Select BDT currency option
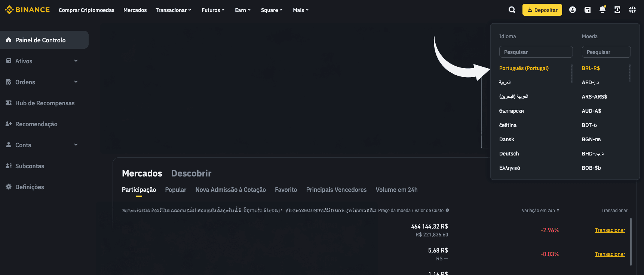 [x=589, y=125]
